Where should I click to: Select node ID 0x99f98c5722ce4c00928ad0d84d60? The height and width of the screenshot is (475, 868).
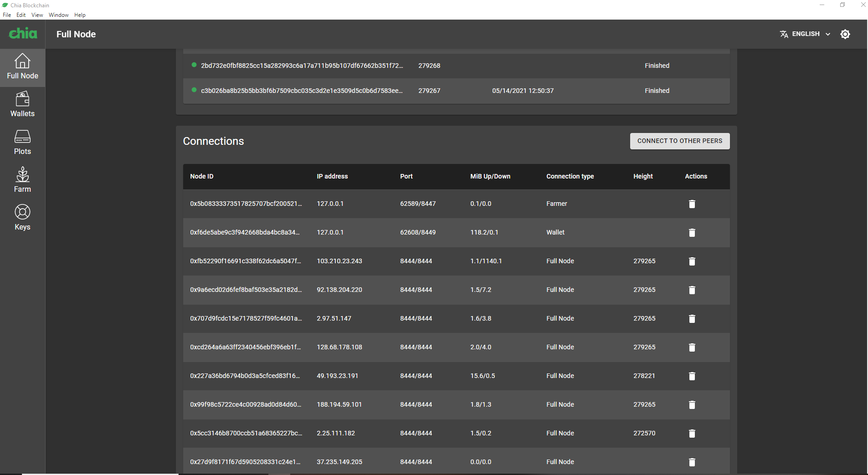[246, 404]
